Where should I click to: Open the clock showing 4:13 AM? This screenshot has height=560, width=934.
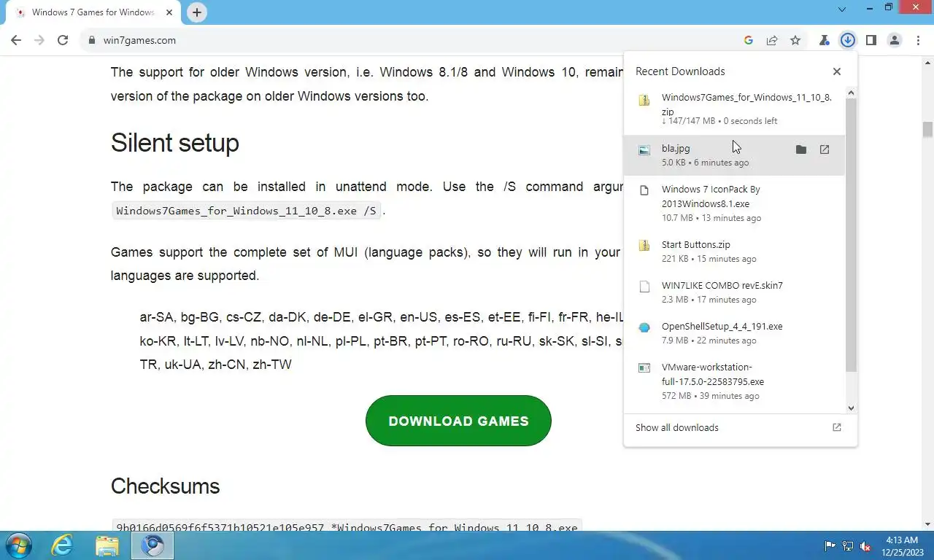[x=902, y=545]
